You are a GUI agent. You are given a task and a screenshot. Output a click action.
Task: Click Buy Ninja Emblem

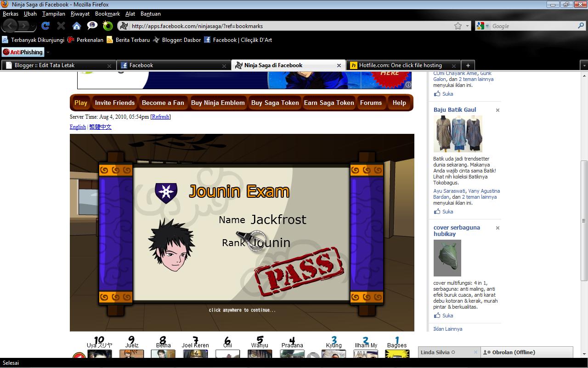point(218,103)
